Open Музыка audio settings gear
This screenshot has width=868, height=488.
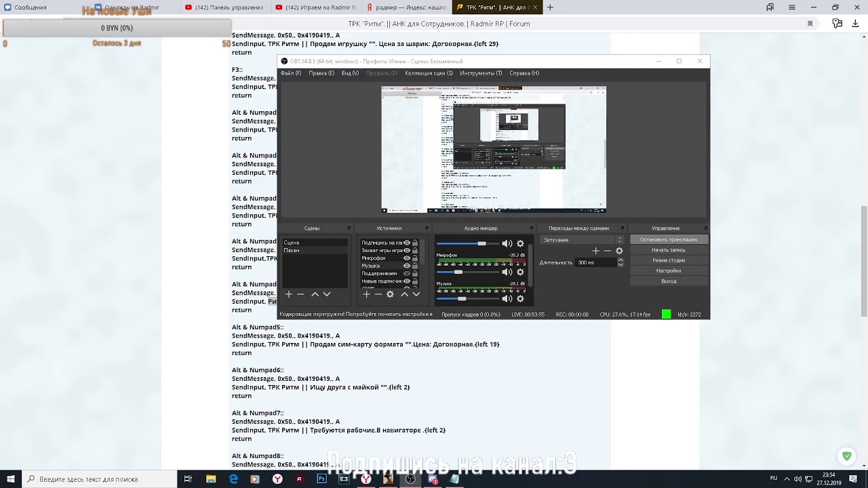pos(520,299)
